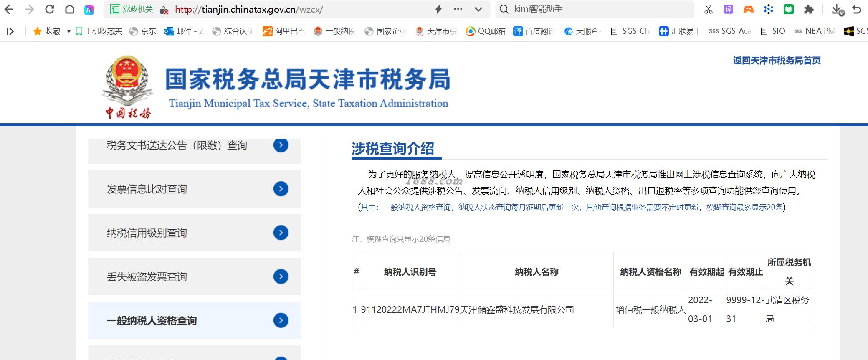Open the 百度翻译 bookmark

(x=534, y=31)
